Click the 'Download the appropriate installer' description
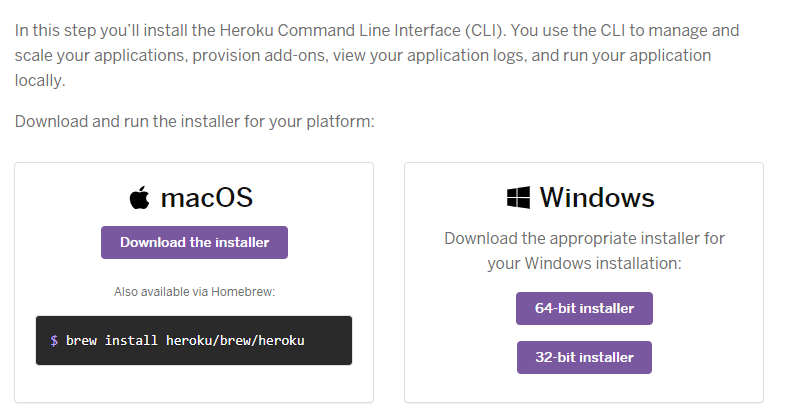Image resolution: width=790 pixels, height=417 pixels. click(584, 251)
